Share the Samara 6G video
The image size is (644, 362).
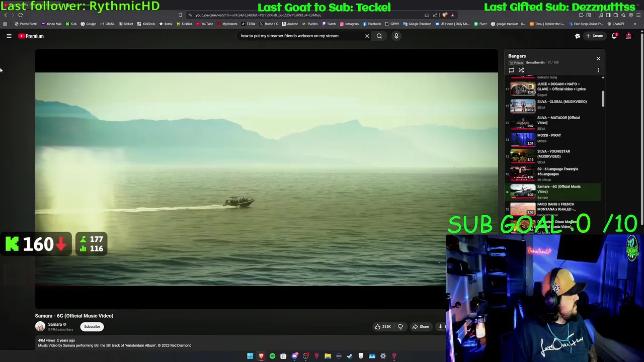[x=421, y=327]
